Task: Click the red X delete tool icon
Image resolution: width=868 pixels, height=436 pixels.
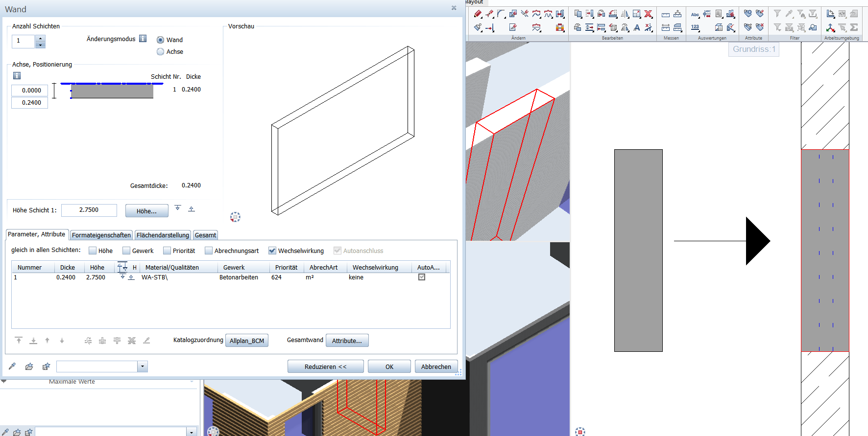Action: pos(648,14)
